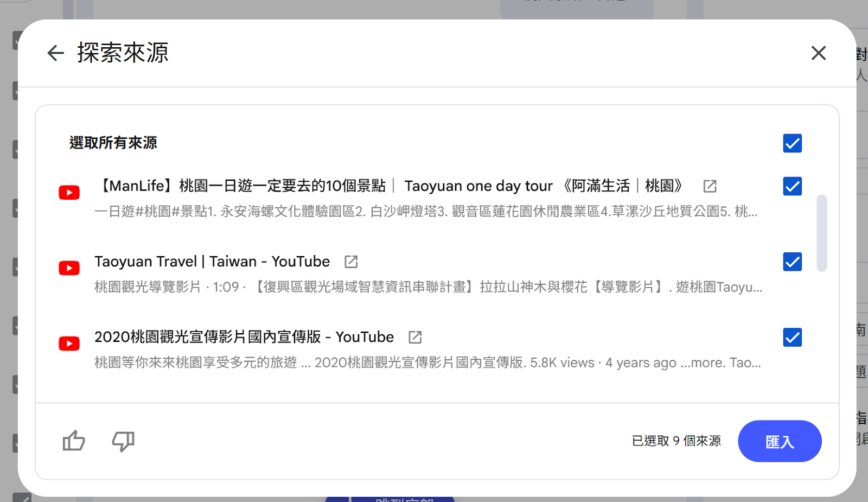Image resolution: width=868 pixels, height=502 pixels.
Task: Open ManLife video in new tab icon
Action: [x=710, y=186]
